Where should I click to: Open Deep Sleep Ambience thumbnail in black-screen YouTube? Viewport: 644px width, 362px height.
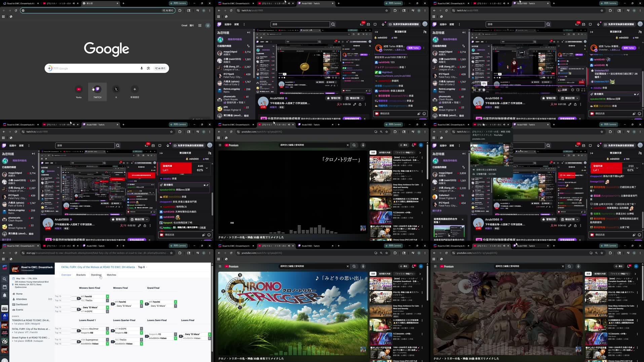point(381,190)
